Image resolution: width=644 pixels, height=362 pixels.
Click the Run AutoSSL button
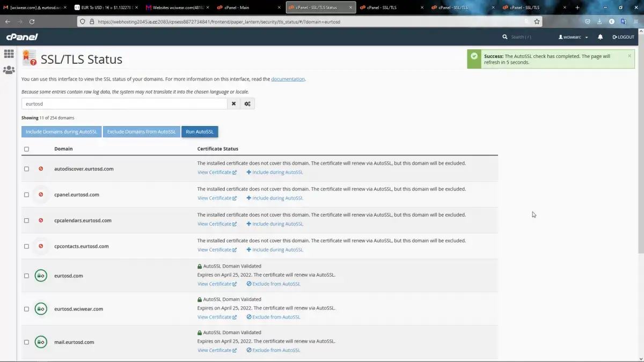pyautogui.click(x=200, y=131)
